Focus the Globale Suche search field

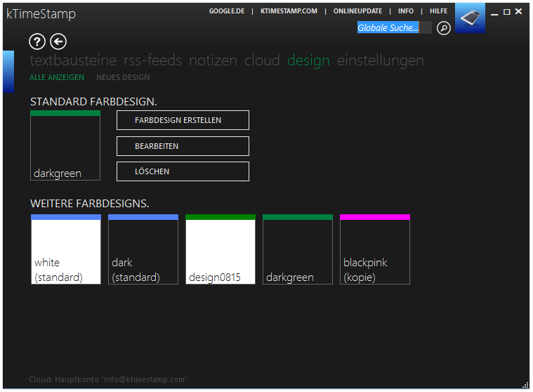395,27
